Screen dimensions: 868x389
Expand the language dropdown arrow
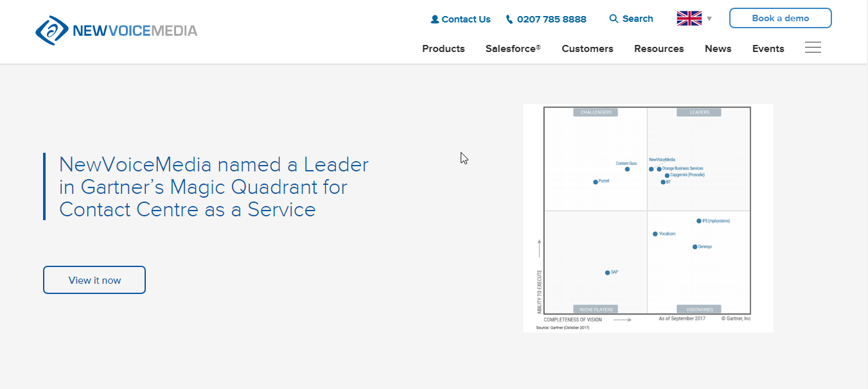(x=709, y=19)
